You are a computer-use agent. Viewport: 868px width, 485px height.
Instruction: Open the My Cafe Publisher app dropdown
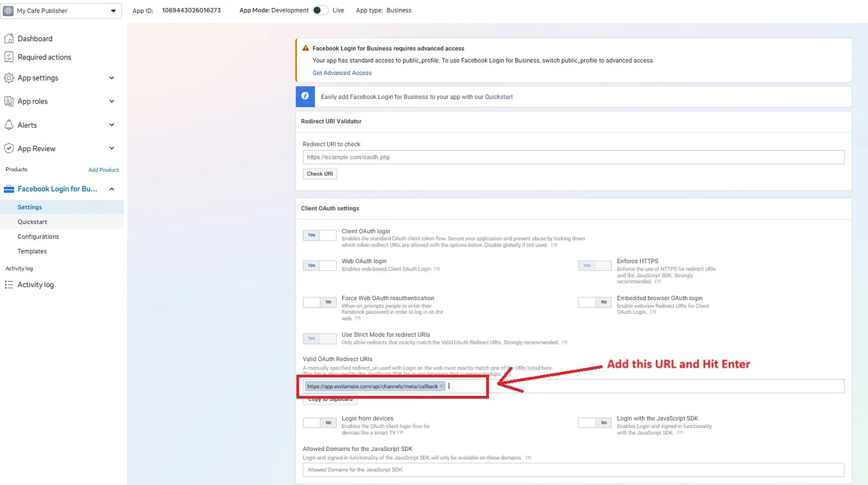(61, 11)
